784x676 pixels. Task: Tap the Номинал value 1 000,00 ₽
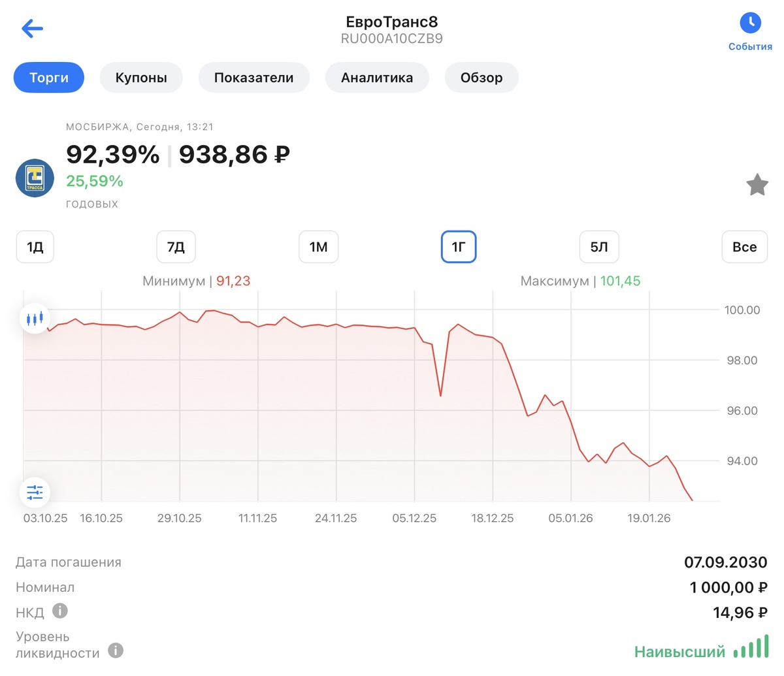[x=728, y=587]
